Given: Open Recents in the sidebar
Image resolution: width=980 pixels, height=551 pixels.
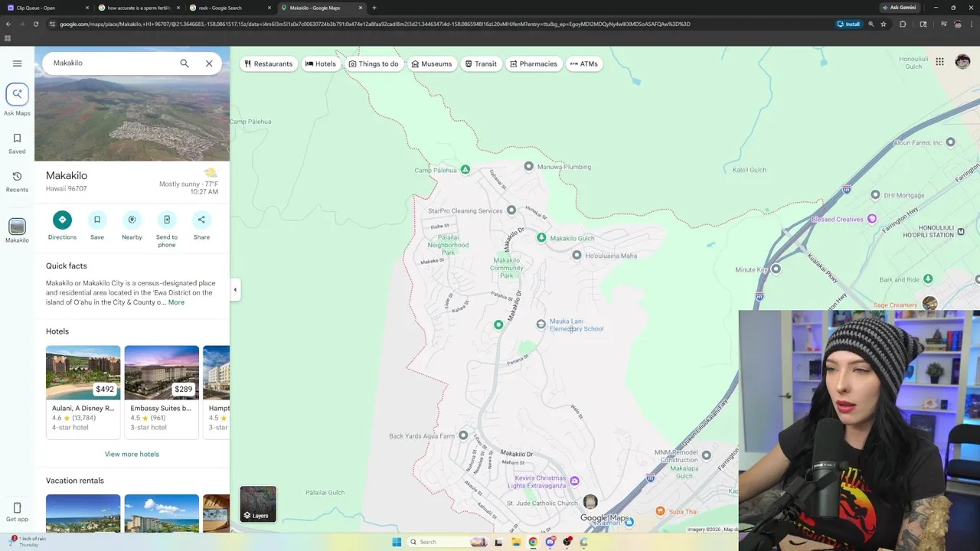Looking at the screenshot, I should click(17, 181).
